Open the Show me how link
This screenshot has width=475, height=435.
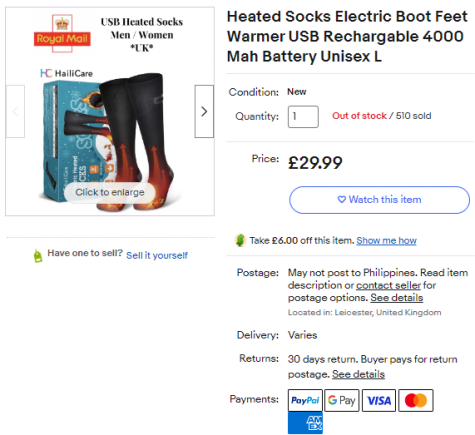point(386,240)
